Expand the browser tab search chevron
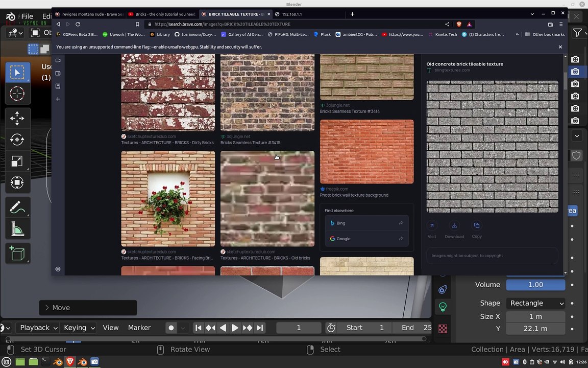The image size is (588, 368). 532,14
